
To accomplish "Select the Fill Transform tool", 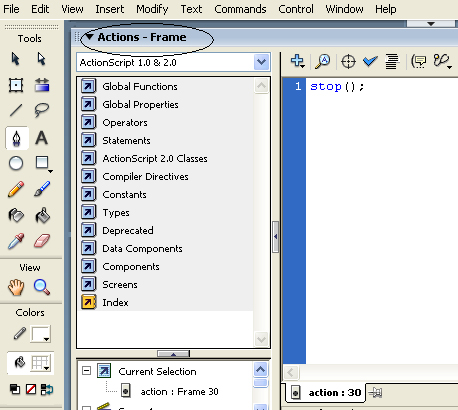I will [42, 85].
